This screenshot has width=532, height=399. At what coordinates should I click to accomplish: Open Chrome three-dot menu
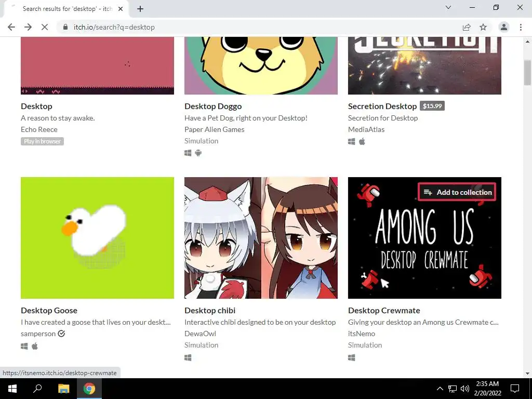click(521, 27)
